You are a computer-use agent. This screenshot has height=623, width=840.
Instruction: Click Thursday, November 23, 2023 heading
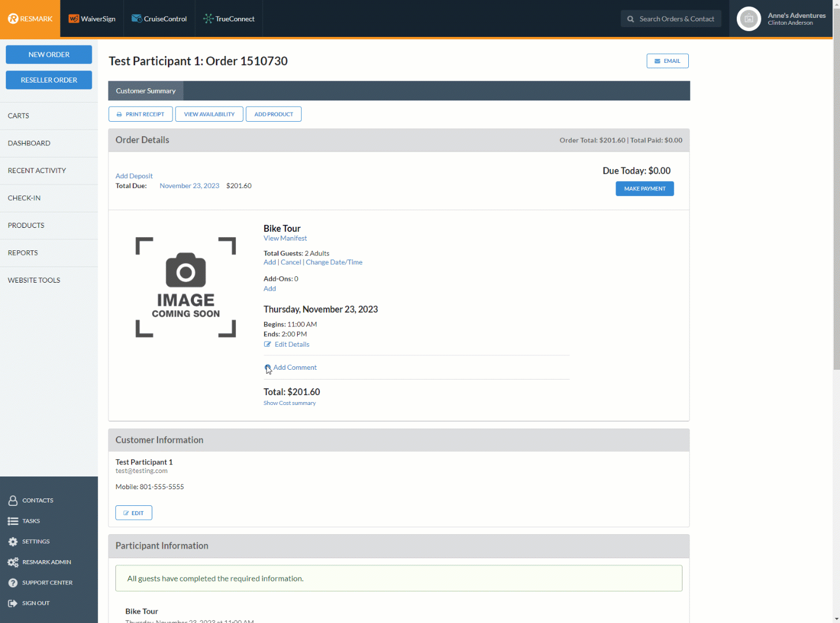pyautogui.click(x=321, y=309)
